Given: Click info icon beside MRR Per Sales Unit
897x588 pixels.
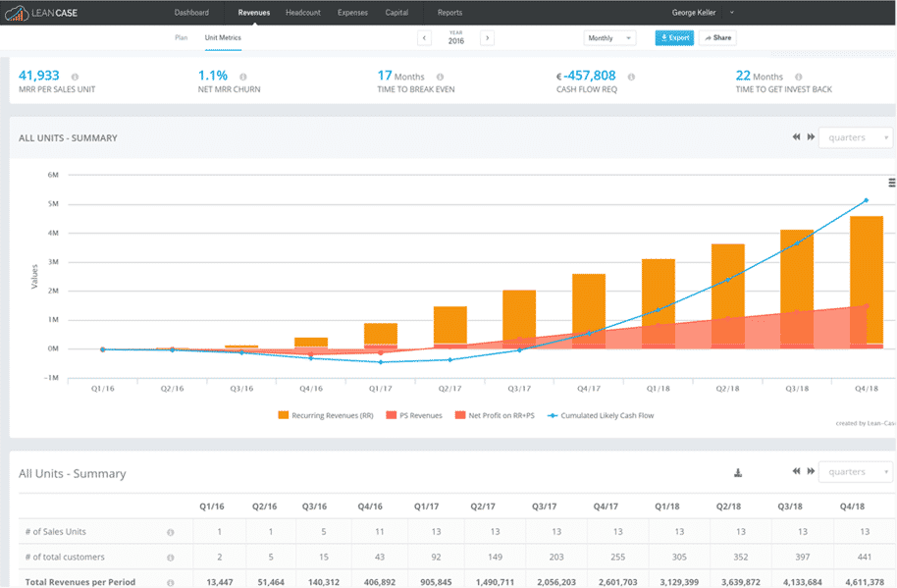Looking at the screenshot, I should 76,77.
